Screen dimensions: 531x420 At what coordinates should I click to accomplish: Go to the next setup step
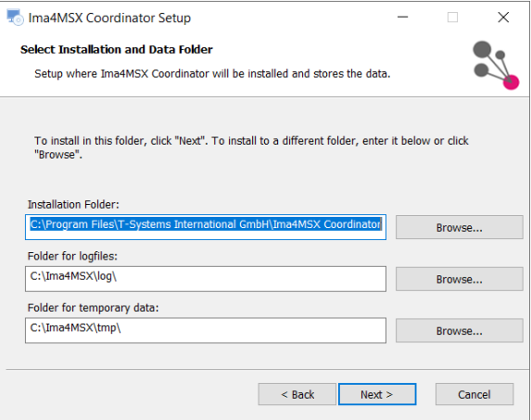[377, 394]
